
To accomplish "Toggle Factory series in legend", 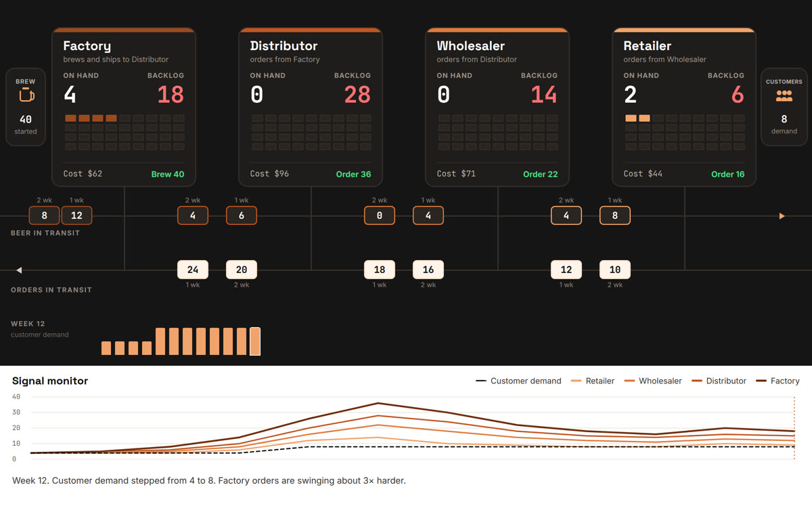I will coord(777,381).
